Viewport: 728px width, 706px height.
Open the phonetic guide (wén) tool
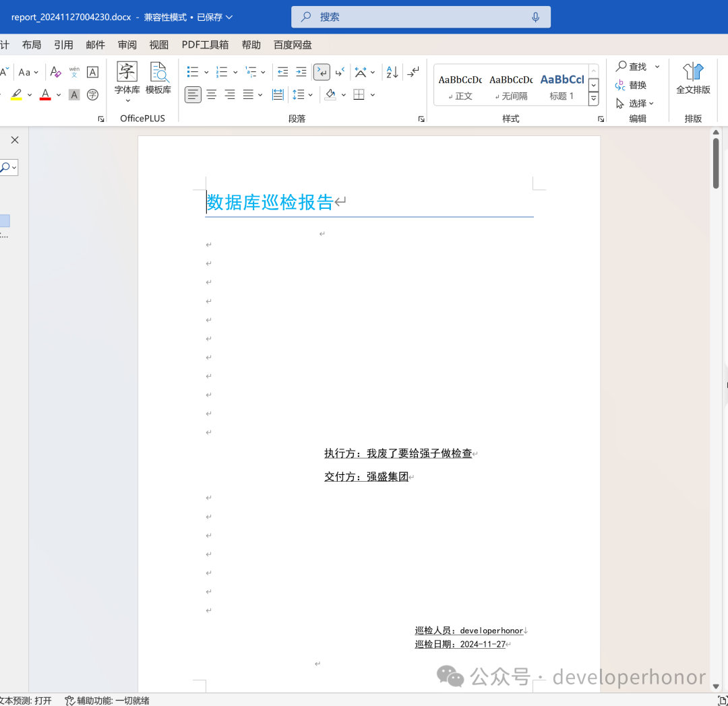[74, 72]
